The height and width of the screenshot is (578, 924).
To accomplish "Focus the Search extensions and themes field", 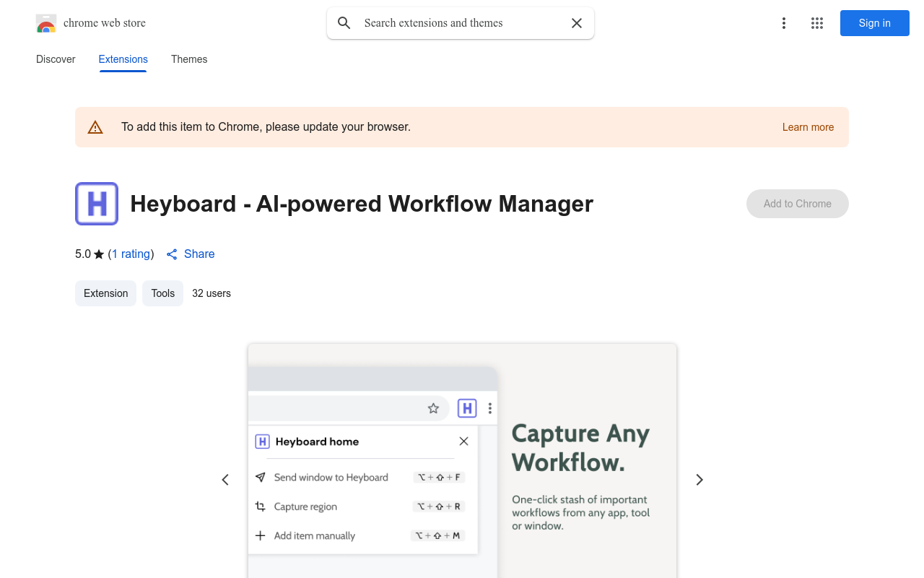I will click(x=461, y=23).
